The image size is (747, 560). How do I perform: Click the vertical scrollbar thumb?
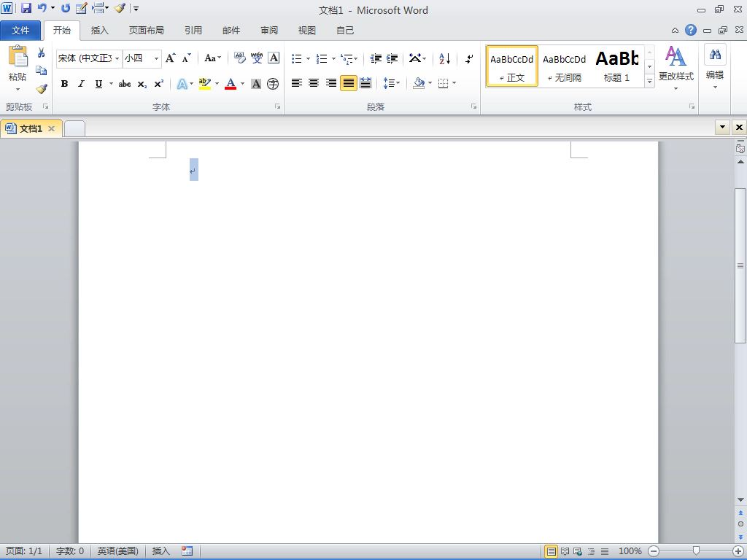click(x=740, y=265)
